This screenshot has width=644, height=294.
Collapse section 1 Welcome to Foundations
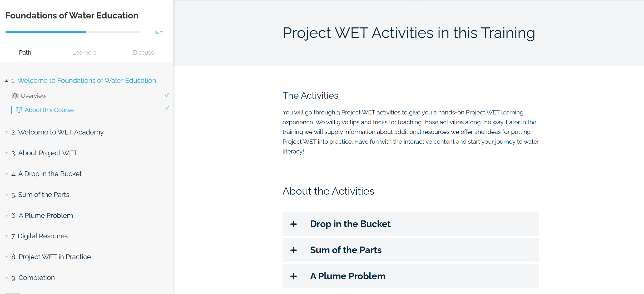[x=7, y=81]
